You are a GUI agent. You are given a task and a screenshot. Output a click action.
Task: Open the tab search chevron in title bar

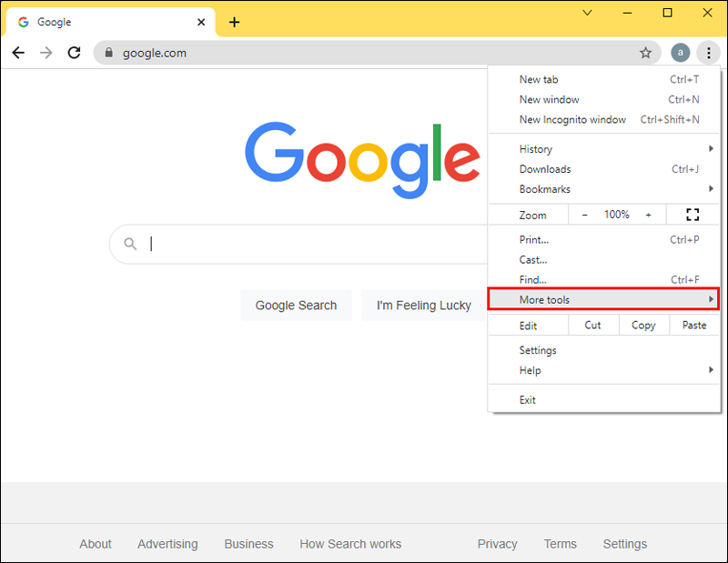587,13
